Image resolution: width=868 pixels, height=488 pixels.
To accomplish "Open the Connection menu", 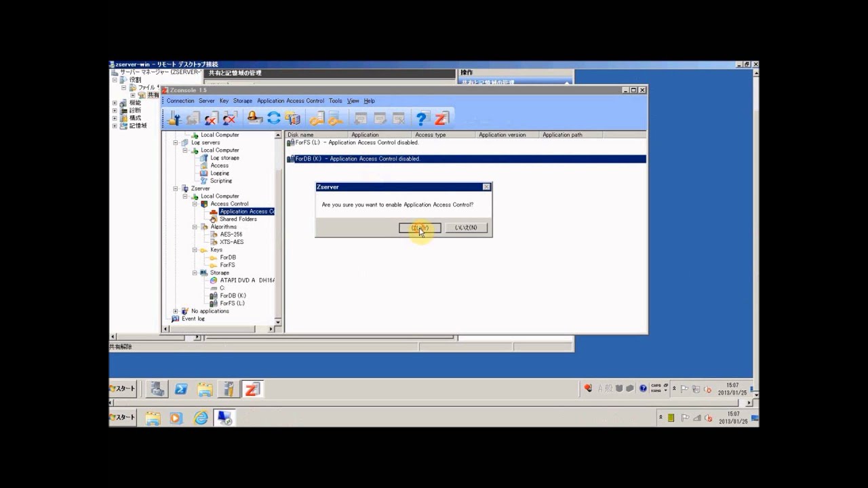I will pyautogui.click(x=180, y=101).
